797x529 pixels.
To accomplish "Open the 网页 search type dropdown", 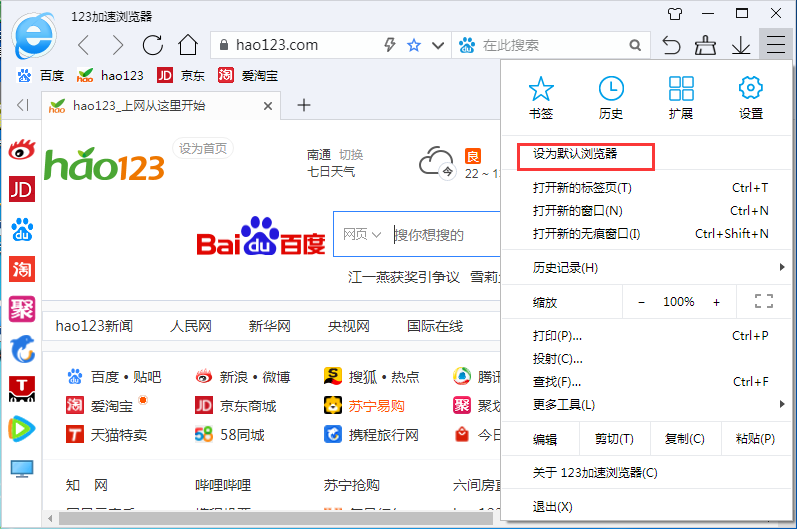I will pyautogui.click(x=361, y=234).
